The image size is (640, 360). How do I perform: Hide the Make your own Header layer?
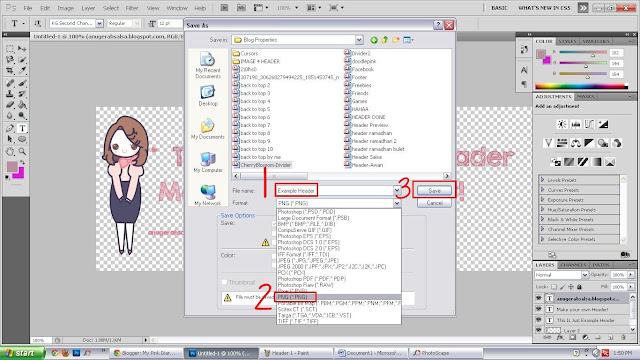pyautogui.click(x=538, y=309)
